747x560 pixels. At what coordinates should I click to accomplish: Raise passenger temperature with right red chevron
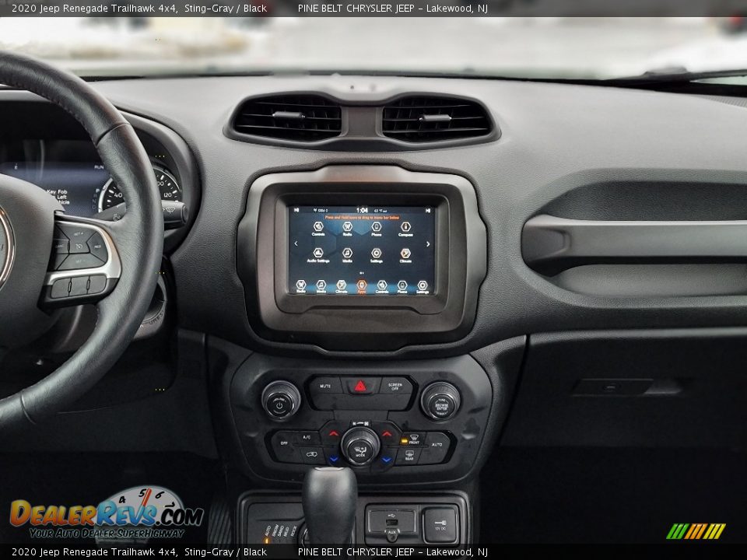387,434
